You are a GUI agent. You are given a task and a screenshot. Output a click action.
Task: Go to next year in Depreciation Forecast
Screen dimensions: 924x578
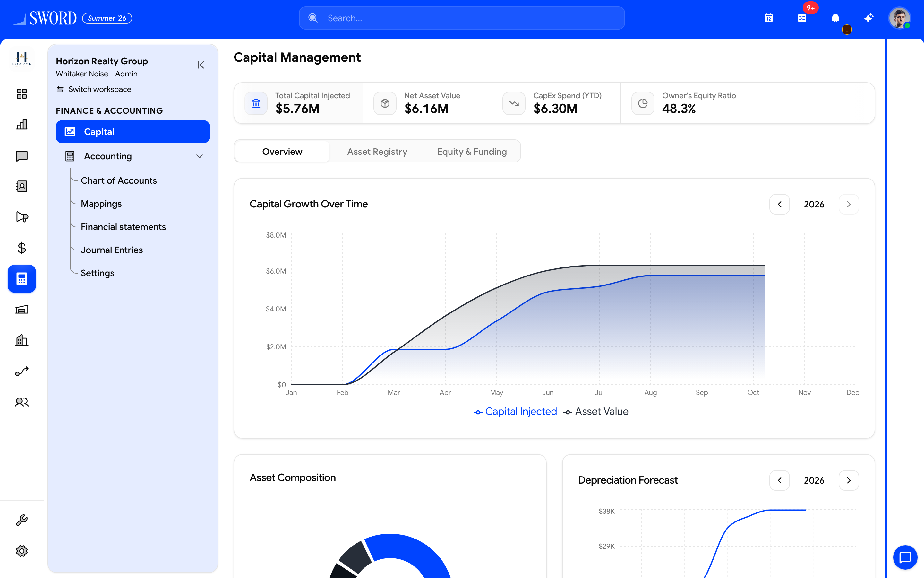coord(849,480)
